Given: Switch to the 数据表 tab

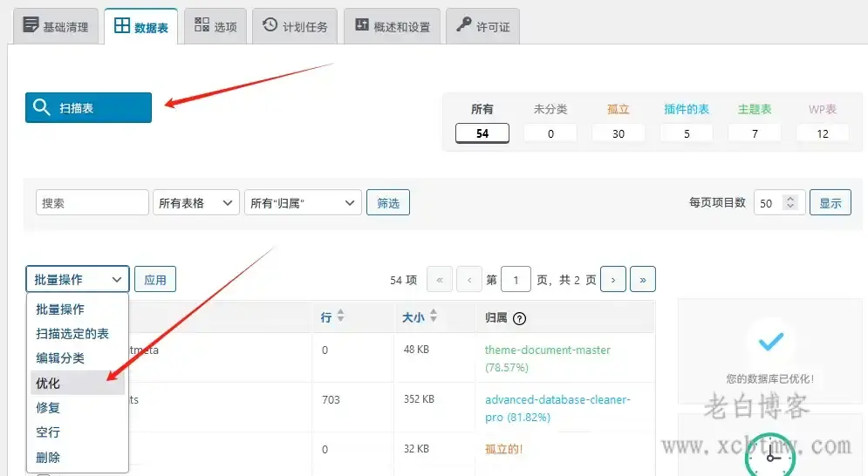Looking at the screenshot, I should pyautogui.click(x=140, y=26).
